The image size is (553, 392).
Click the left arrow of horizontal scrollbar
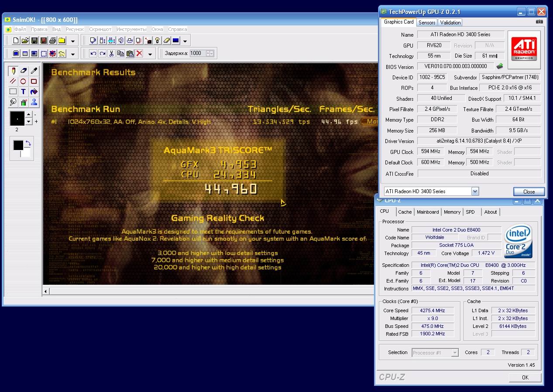(46, 291)
